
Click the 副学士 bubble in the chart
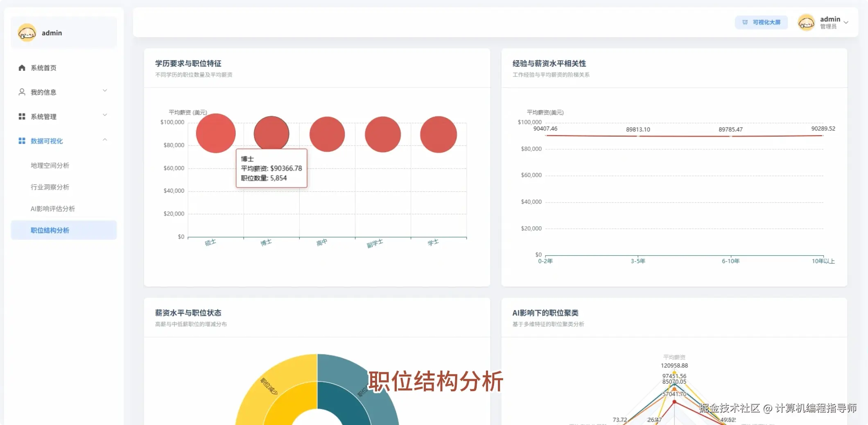click(383, 134)
